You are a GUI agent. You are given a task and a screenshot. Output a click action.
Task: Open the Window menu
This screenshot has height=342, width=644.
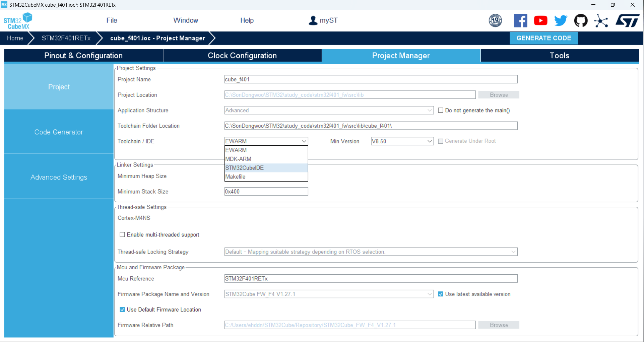click(186, 20)
